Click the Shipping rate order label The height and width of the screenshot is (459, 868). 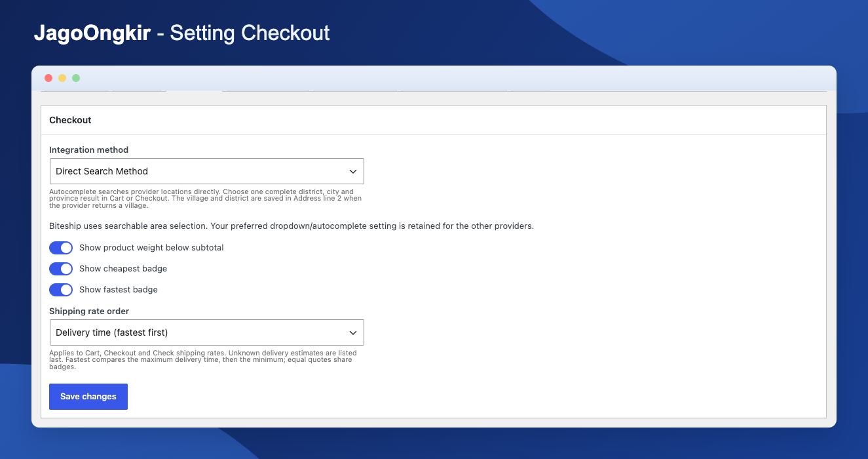tap(89, 311)
